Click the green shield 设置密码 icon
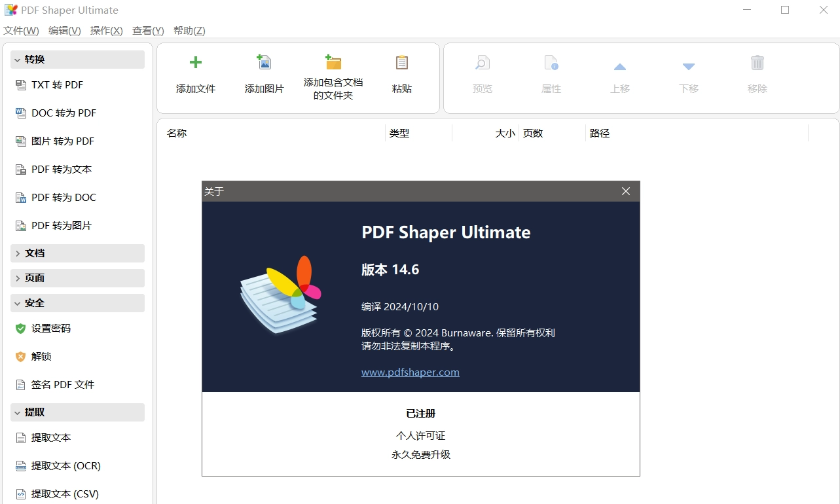This screenshot has width=840, height=504. (x=20, y=329)
